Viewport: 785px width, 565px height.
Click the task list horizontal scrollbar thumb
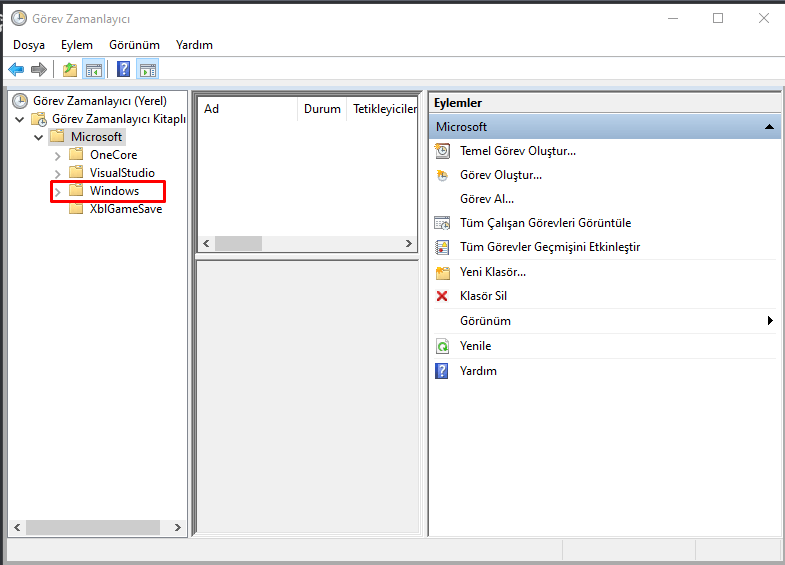238,244
